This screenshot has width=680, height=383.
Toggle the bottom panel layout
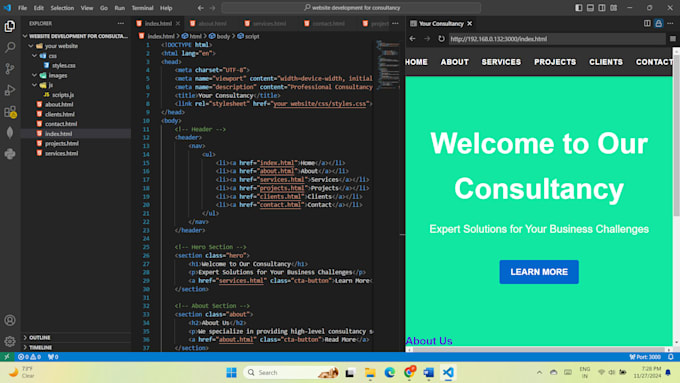point(590,8)
